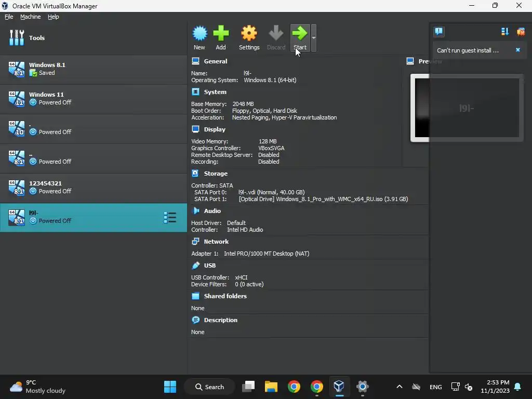Click the Shared folders folder icon

click(x=195, y=296)
